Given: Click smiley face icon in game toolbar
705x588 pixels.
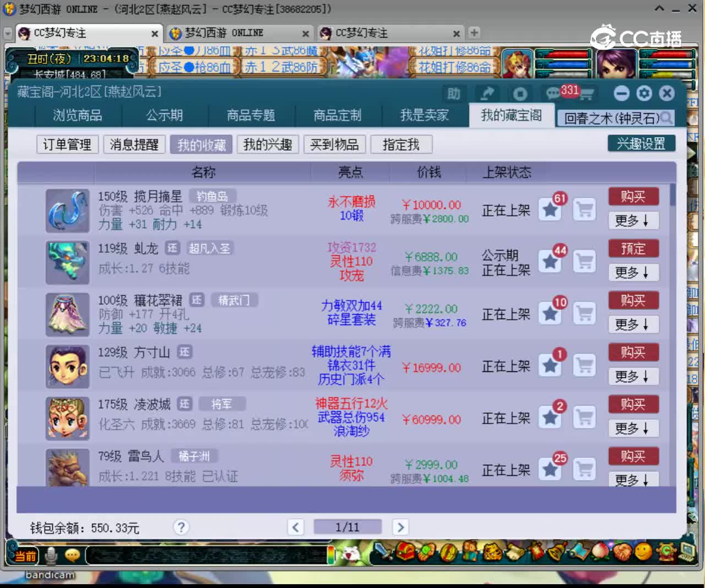Looking at the screenshot, I should [x=643, y=551].
